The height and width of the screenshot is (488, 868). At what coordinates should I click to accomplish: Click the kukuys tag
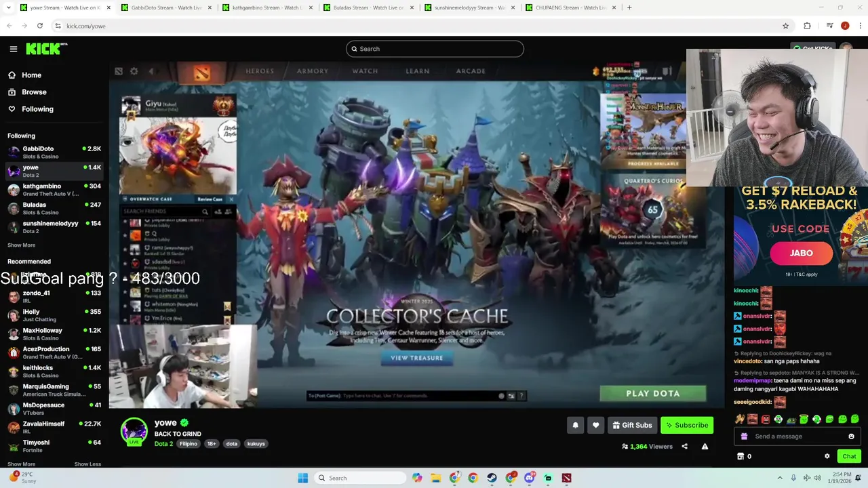pos(256,444)
